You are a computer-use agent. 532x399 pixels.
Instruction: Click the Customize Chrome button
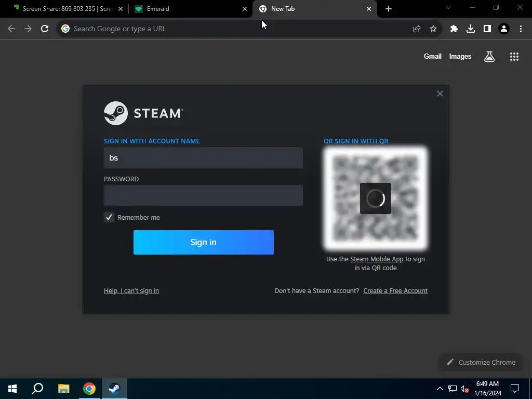pyautogui.click(x=481, y=362)
